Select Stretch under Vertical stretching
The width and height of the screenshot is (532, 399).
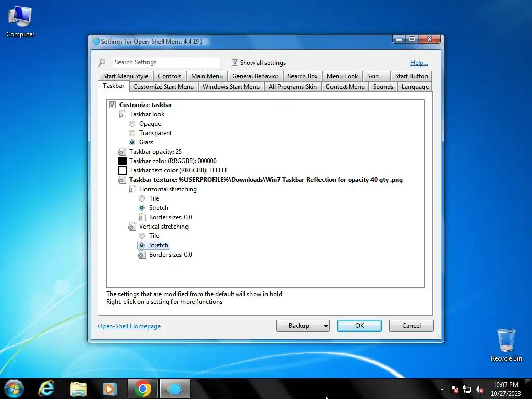point(142,245)
